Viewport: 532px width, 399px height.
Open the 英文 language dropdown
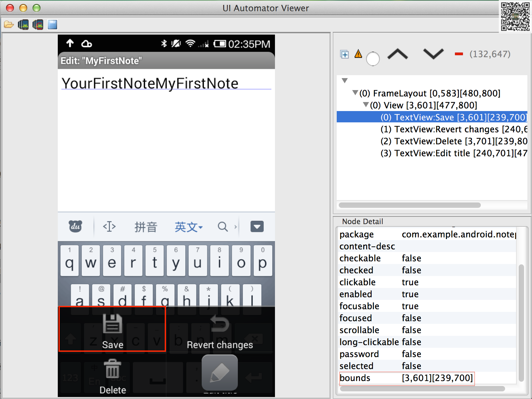point(188,227)
